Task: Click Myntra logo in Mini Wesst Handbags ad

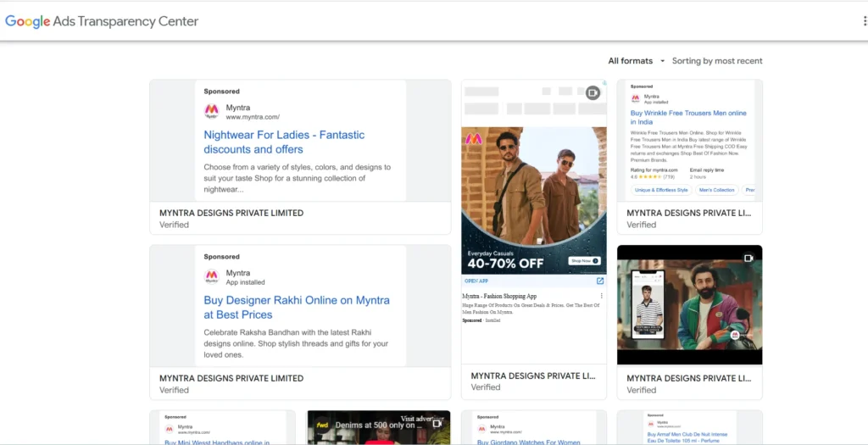Action: pos(170,429)
